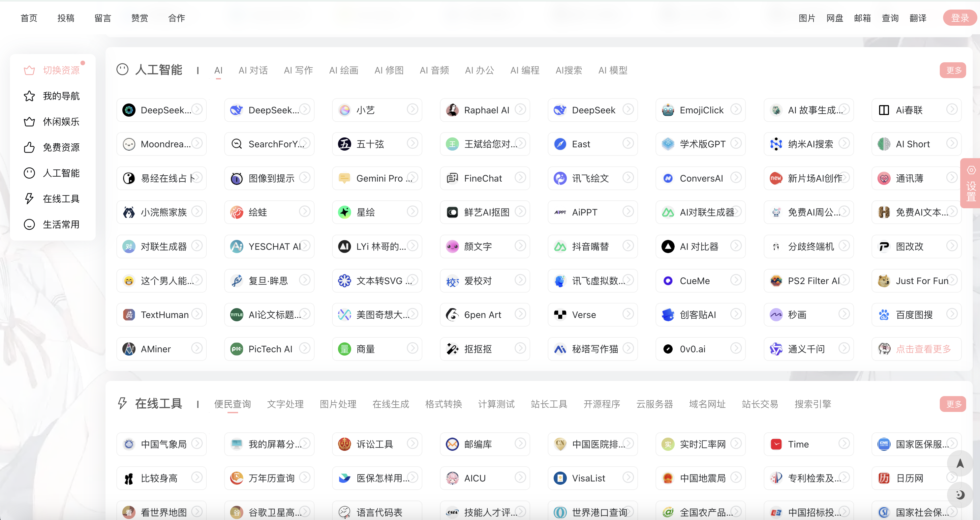Click the arrow button on 小艺 card
This screenshot has height=520, width=980.
coord(413,109)
